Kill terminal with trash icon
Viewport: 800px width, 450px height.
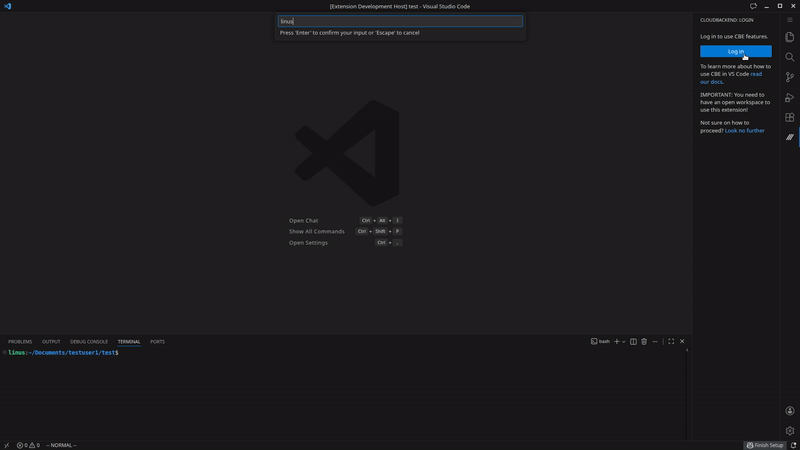pos(644,341)
